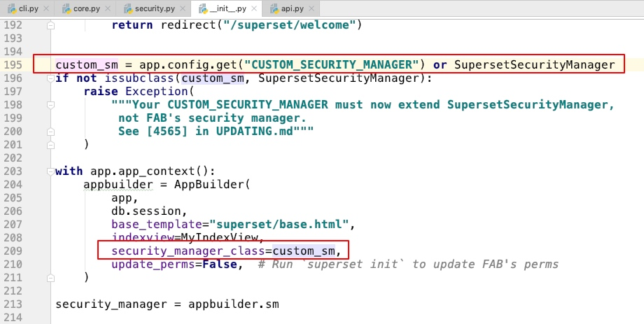Screen dimensions: 644x324
Task: Click "/superset/welcome" string literal
Action: [289, 25]
